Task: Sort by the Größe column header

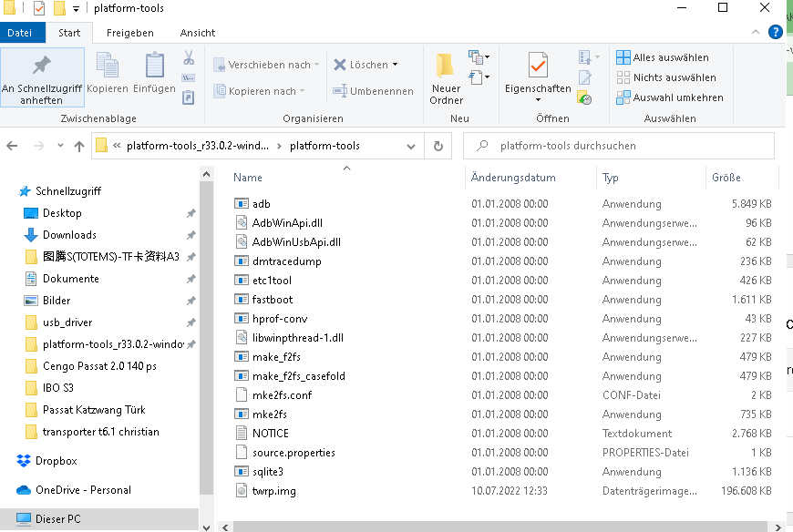Action: click(x=726, y=178)
